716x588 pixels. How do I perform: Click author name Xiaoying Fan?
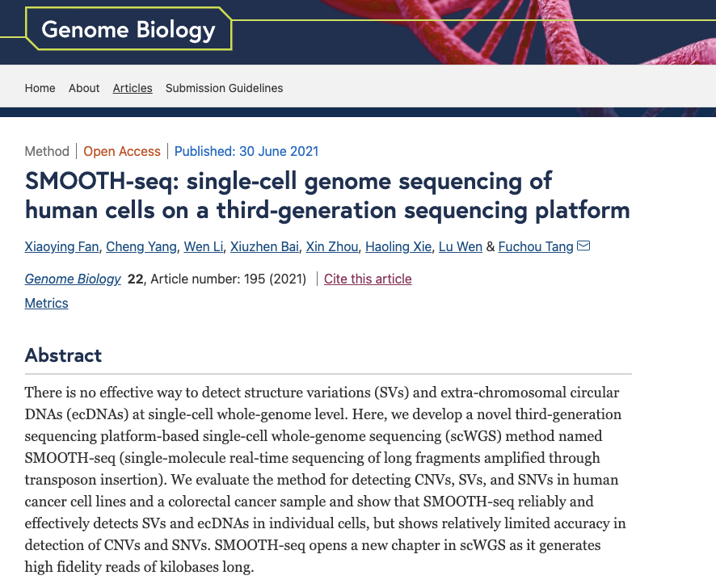[x=62, y=246]
